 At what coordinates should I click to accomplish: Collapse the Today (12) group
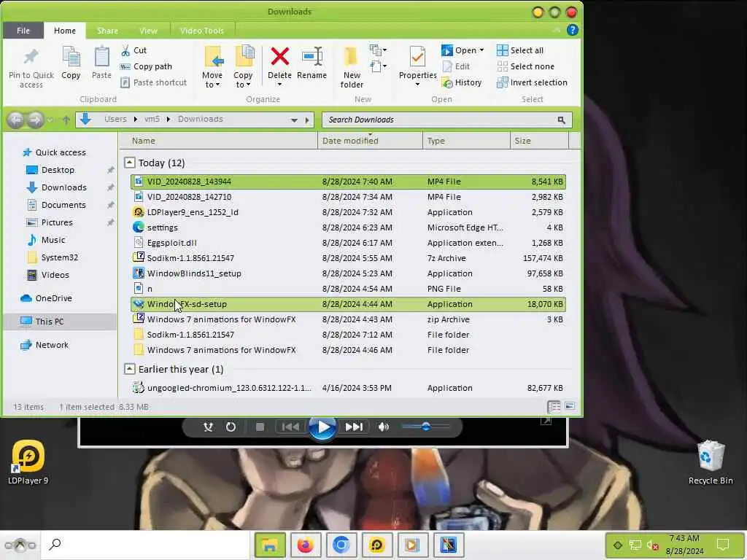click(130, 163)
